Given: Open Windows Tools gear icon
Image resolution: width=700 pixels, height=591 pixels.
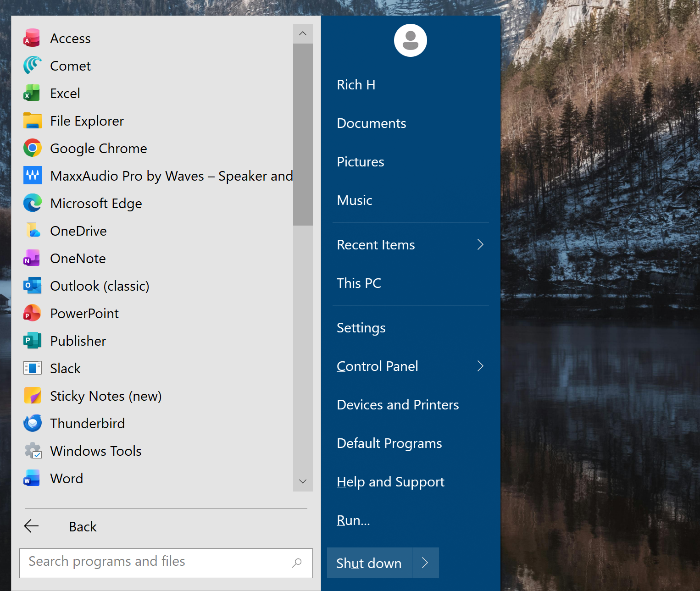Looking at the screenshot, I should pos(32,451).
